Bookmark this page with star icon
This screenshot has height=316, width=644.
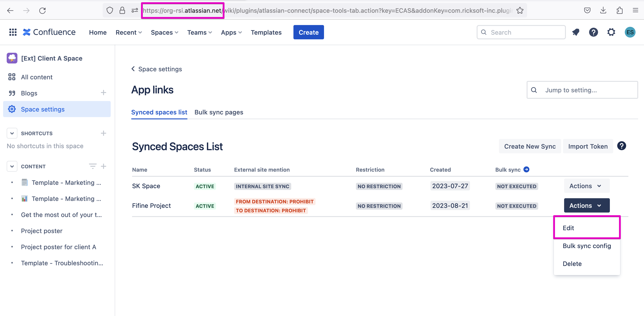point(520,11)
